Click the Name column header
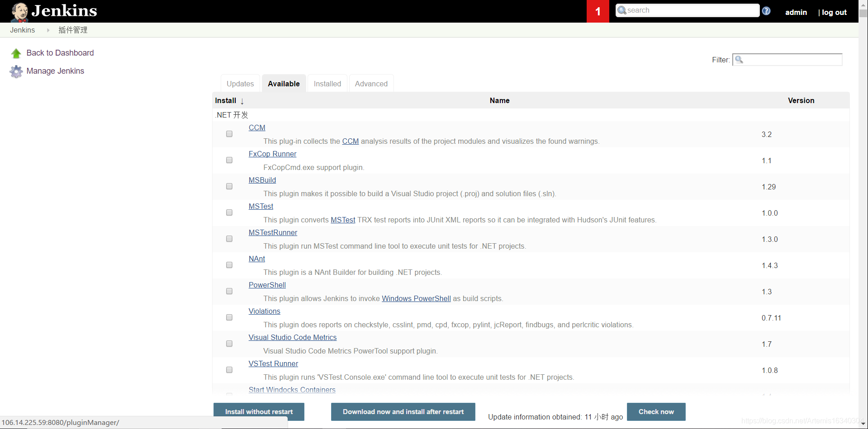 tap(499, 100)
